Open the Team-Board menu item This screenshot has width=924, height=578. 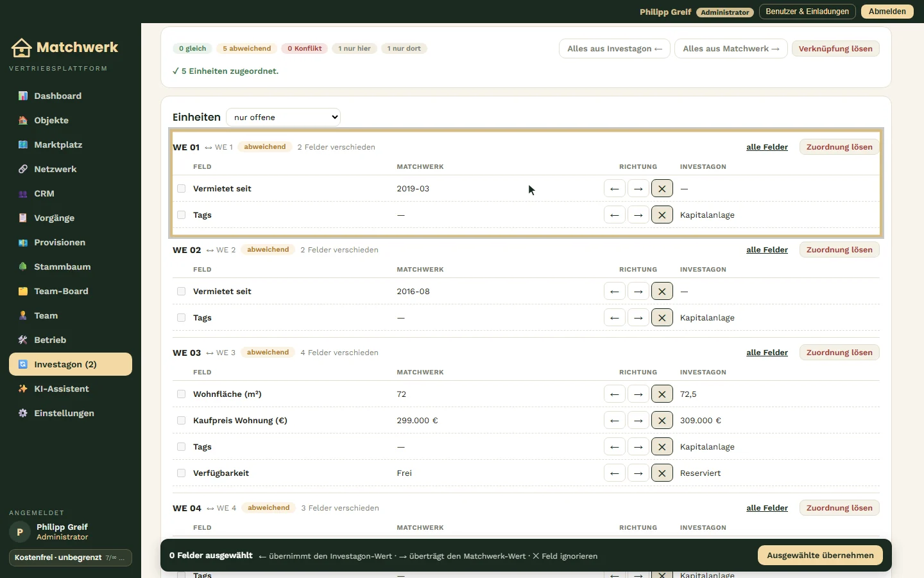71,291
